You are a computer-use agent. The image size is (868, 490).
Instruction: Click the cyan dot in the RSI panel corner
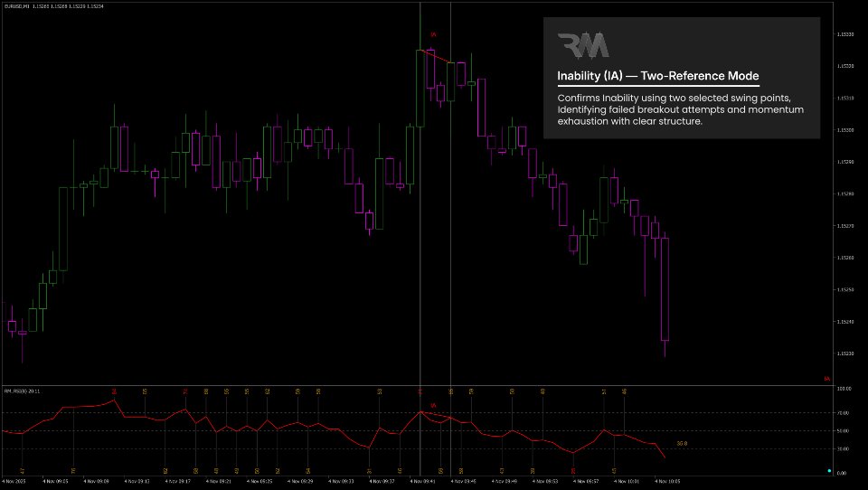pos(829,471)
